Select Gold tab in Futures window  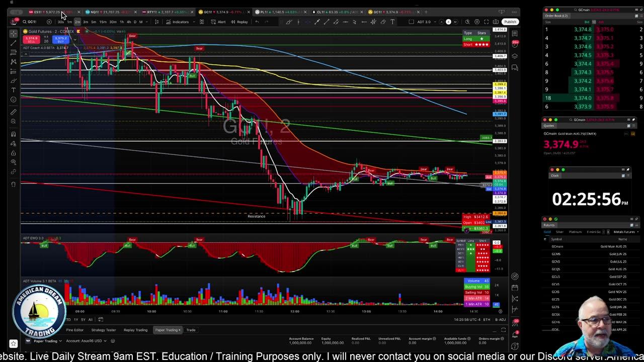point(547,232)
